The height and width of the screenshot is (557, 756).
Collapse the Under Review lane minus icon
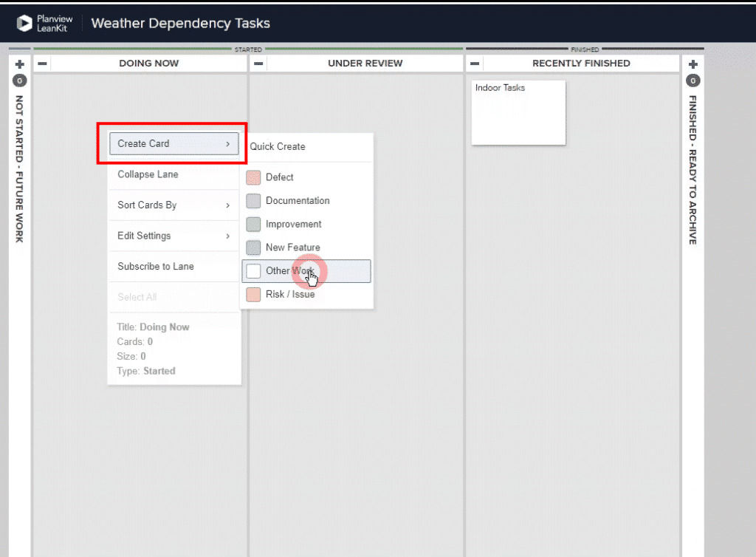tap(259, 64)
